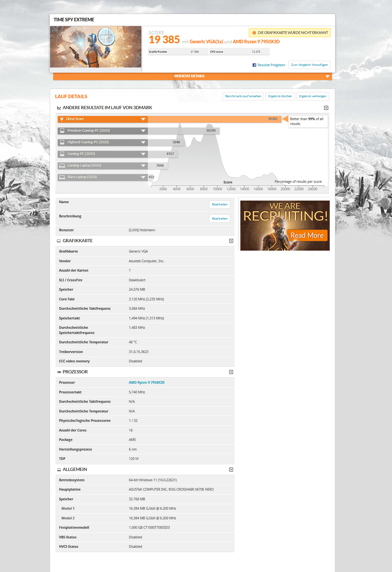Click the HVCI-Status value Disabled
392x572 pixels.
(136, 546)
